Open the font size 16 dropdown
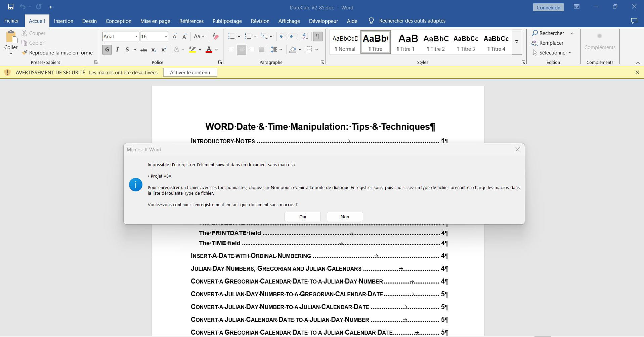The width and height of the screenshot is (644, 337). (x=166, y=36)
